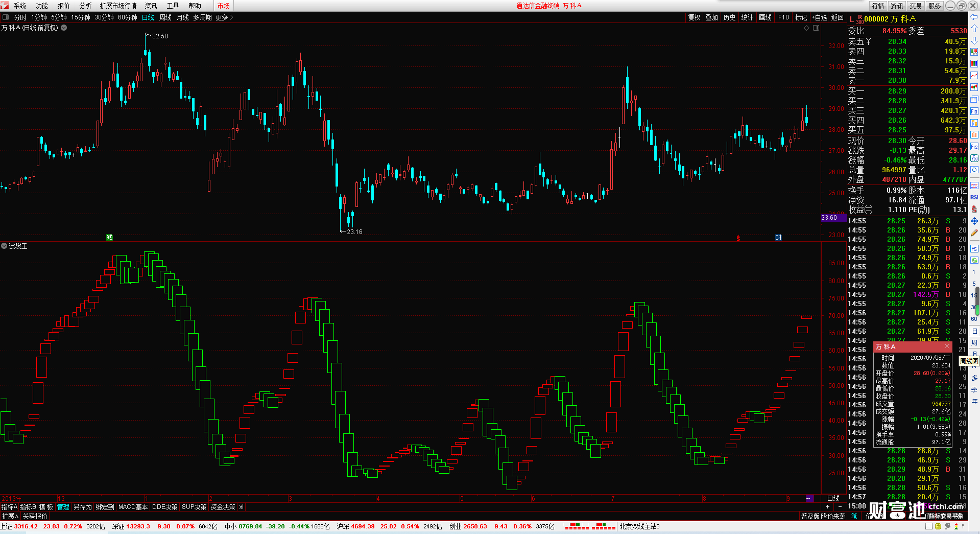
Task: Switch to 分时 intraday view
Action: click(20, 17)
